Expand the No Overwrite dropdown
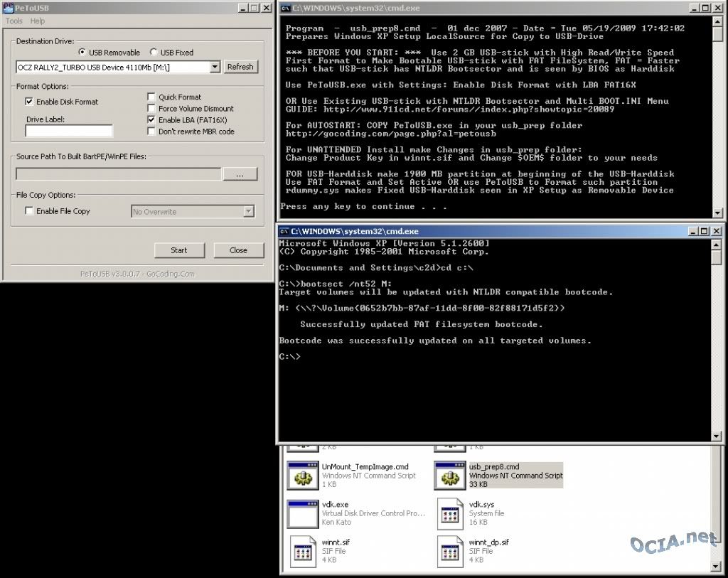 point(248,211)
